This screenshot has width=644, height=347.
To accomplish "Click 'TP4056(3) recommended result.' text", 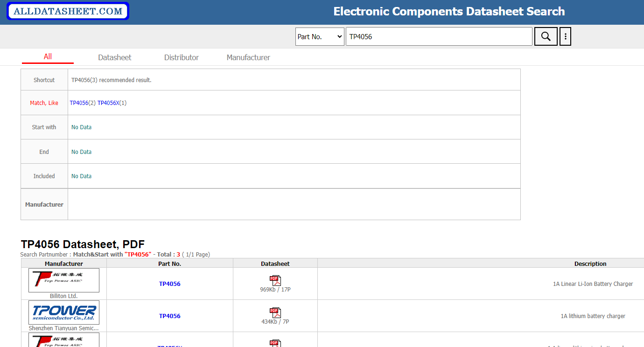I will pos(112,80).
